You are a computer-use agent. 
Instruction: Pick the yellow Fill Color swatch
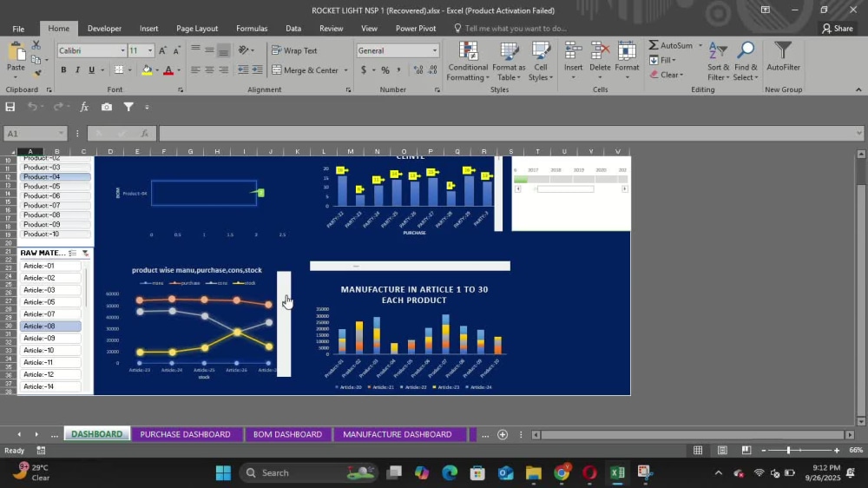pyautogui.click(x=147, y=70)
